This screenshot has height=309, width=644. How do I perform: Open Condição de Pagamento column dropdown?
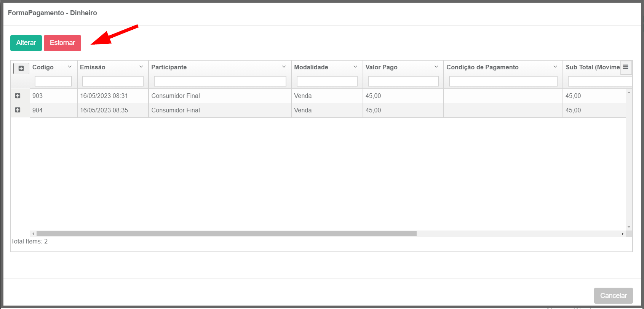[x=555, y=67]
